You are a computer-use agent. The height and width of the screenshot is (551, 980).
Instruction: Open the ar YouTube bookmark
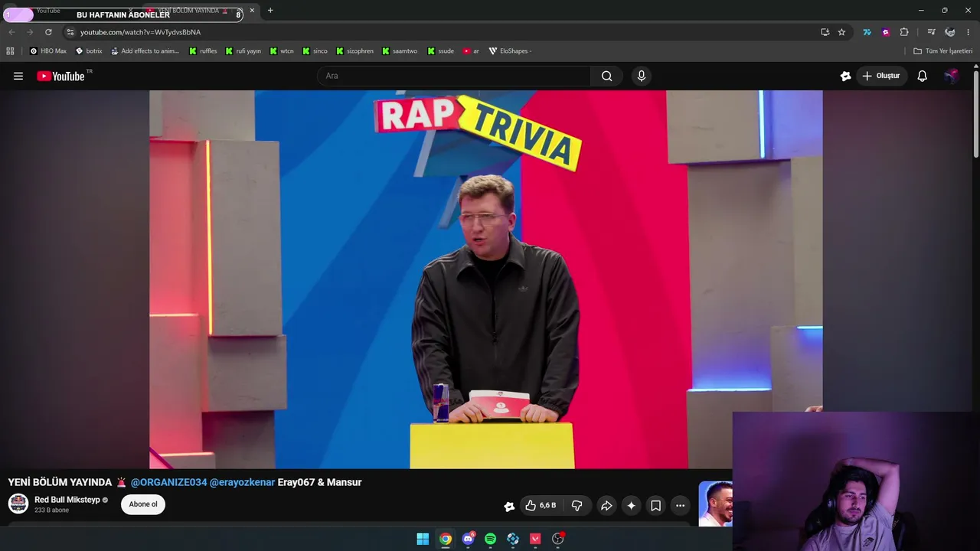471,51
